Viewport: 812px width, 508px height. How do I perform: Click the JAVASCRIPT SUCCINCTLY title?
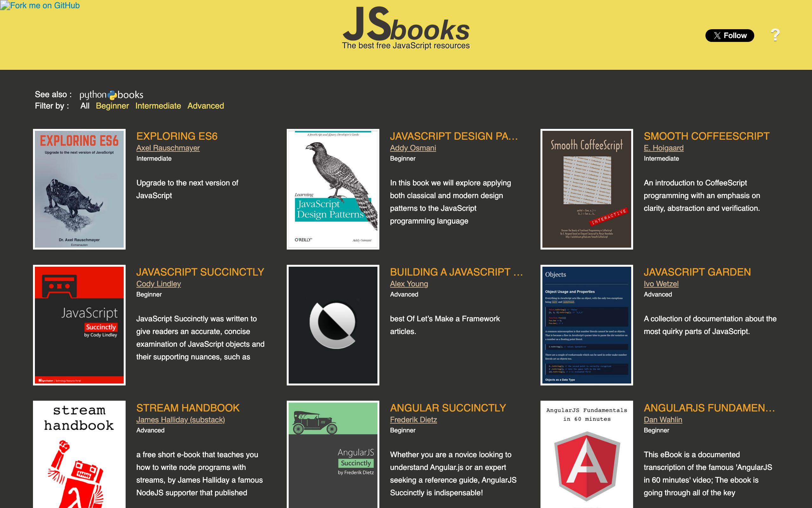coord(200,272)
